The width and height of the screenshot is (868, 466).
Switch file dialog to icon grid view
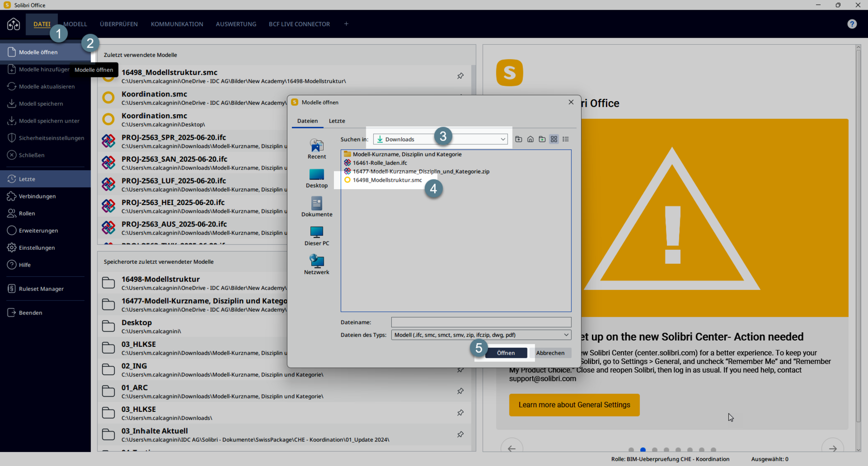(554, 139)
